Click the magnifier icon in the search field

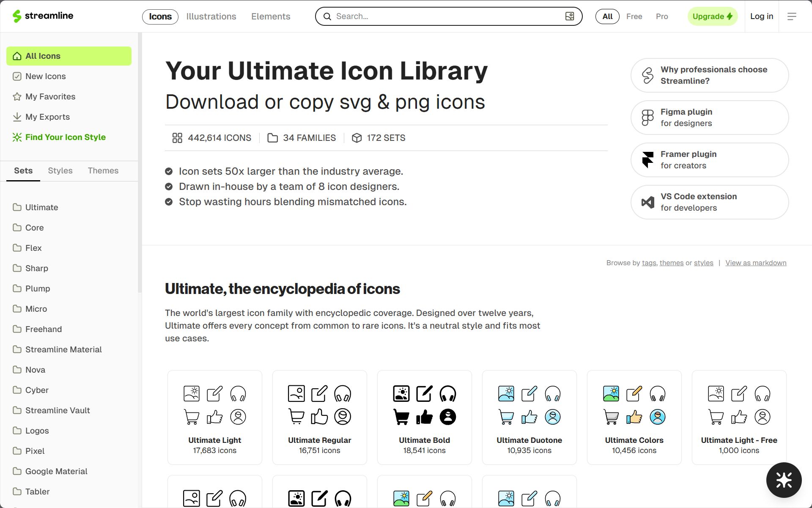[x=327, y=16]
